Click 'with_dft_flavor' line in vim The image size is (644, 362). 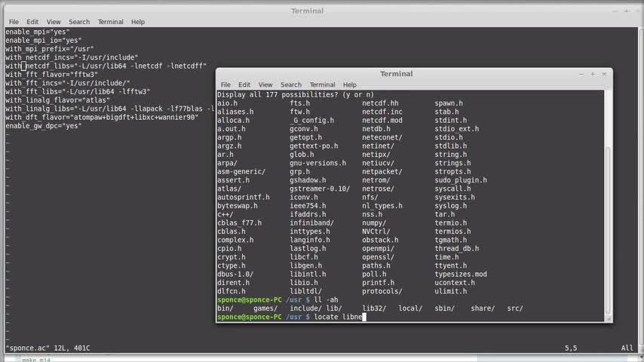point(102,117)
